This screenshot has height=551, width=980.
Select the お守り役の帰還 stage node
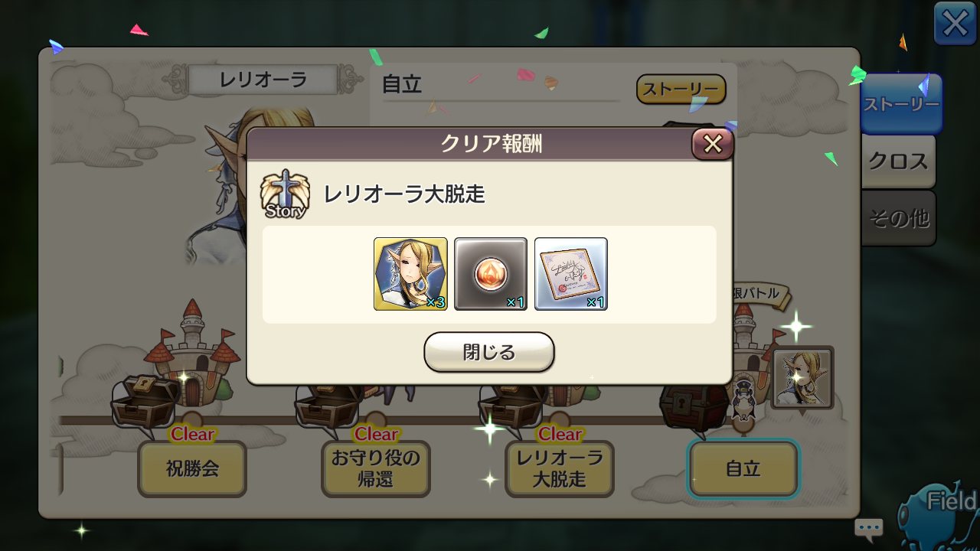pyautogui.click(x=376, y=469)
